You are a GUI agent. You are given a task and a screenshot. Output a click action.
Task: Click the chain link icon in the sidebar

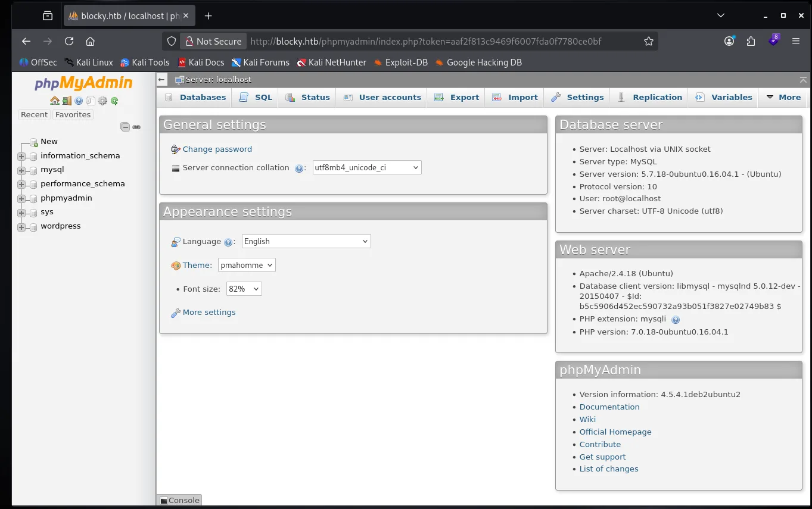coord(136,127)
